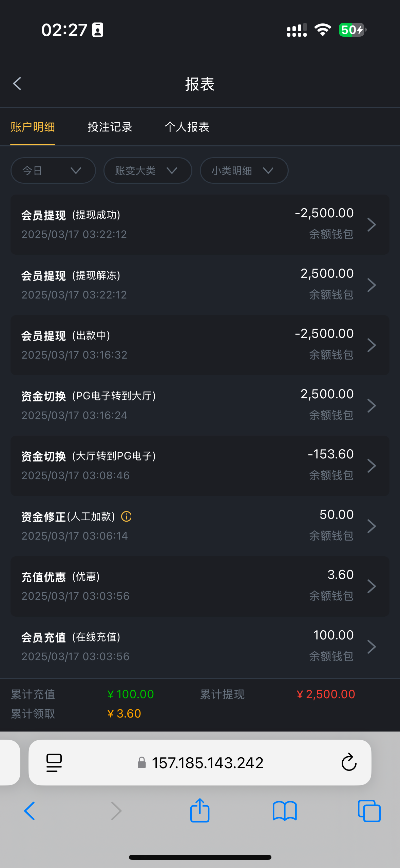The width and height of the screenshot is (400, 868).
Task: Tap the Safari share icon
Action: click(200, 810)
